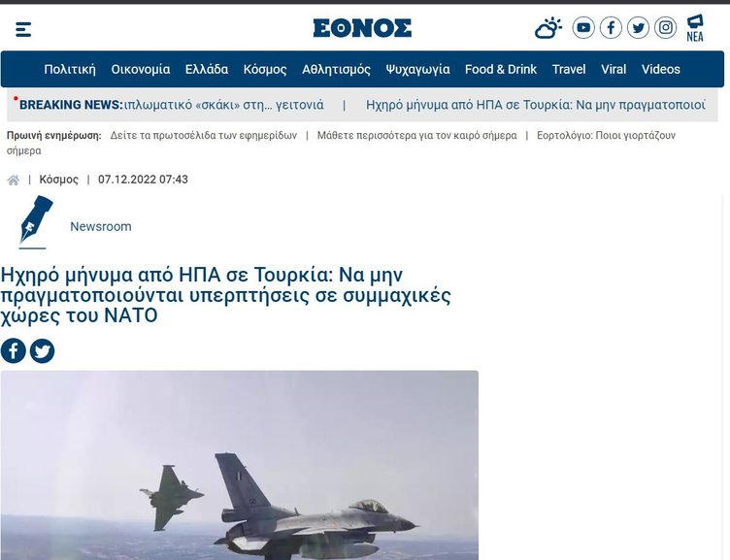
Task: Open the YouTube channel icon
Action: 583,28
